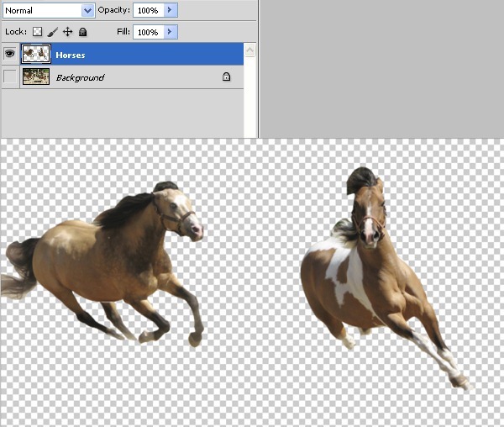Screen dimensions: 504x427
Task: Click the layers panel scroll up arrow
Action: click(250, 50)
